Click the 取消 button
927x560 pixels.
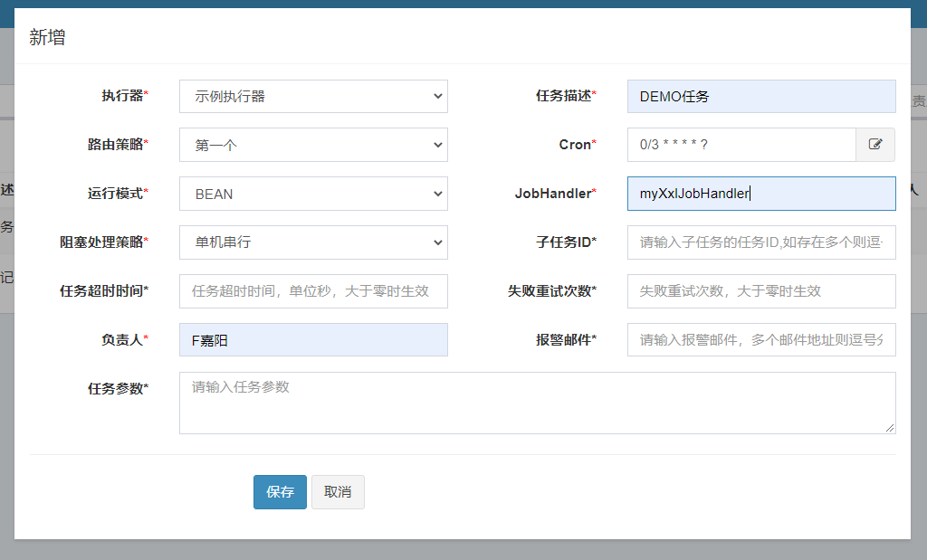click(x=338, y=492)
